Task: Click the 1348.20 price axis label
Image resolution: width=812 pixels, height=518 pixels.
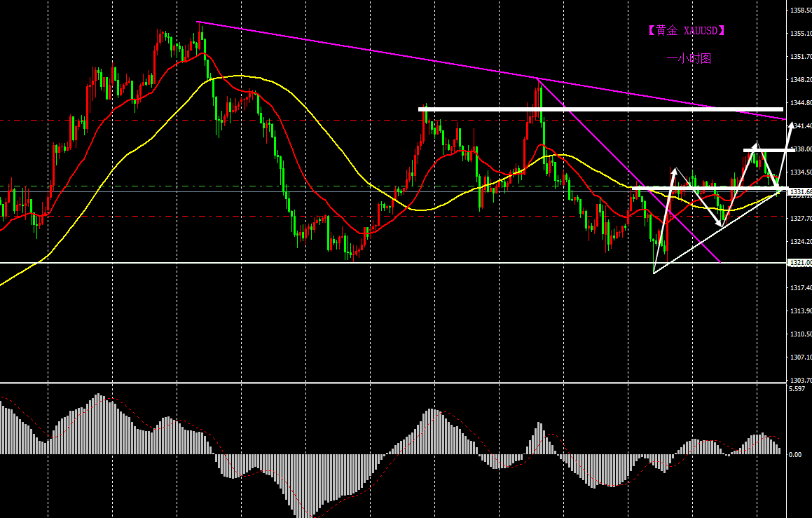Action: tap(801, 80)
